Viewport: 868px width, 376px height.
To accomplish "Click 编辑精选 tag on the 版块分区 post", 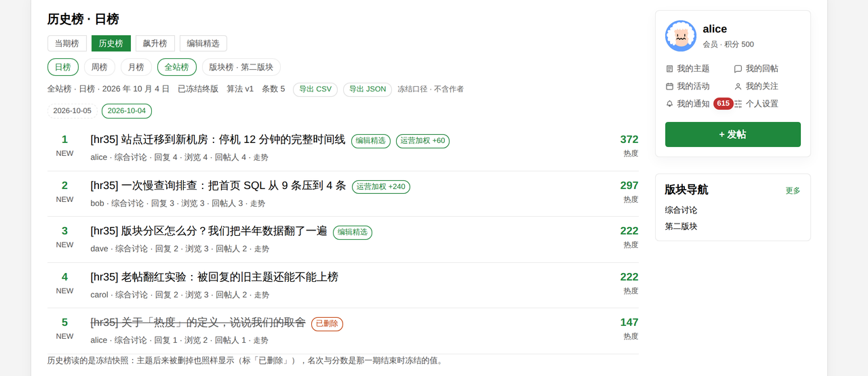I will click(x=353, y=232).
